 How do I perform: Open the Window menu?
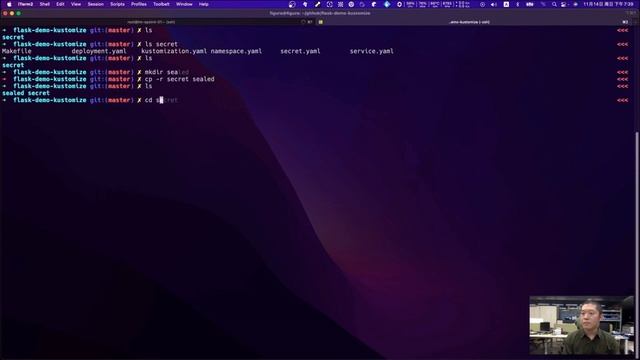184,4
